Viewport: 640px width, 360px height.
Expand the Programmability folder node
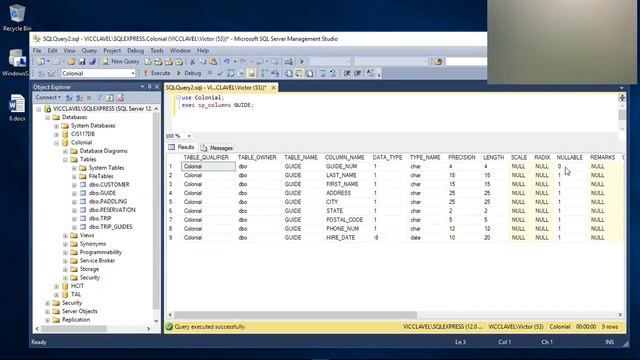65,253
